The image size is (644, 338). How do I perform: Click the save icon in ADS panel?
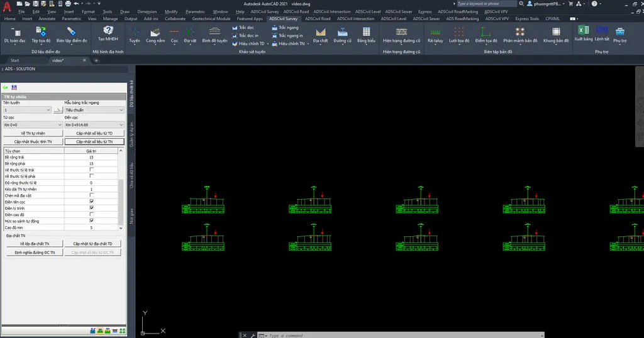[x=14, y=87]
